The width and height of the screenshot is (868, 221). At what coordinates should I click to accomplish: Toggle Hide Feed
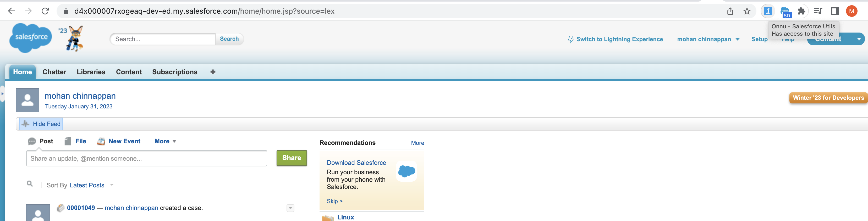41,124
